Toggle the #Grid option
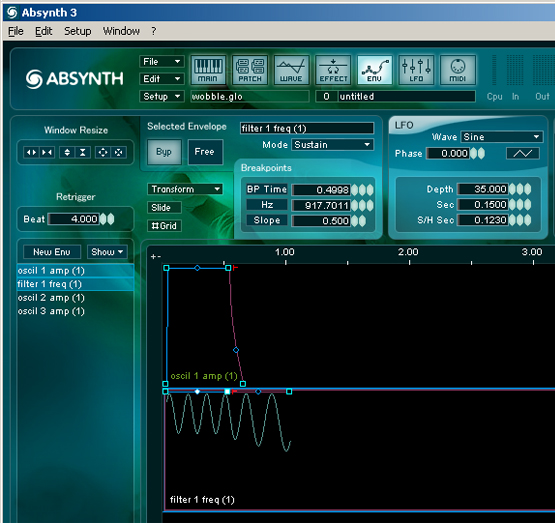 [164, 226]
